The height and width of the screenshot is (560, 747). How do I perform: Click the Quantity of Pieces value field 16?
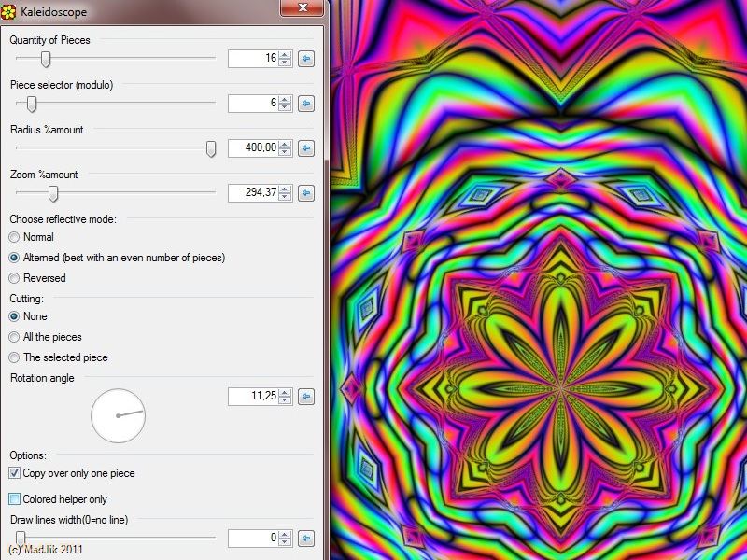[x=253, y=59]
